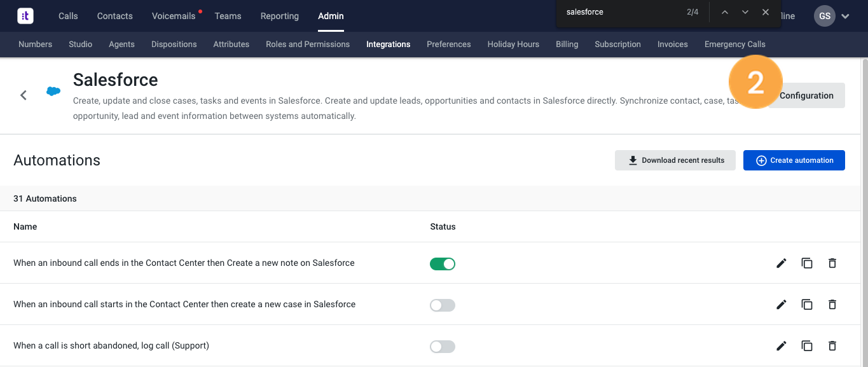
Task: Download recent results
Action: [675, 160]
